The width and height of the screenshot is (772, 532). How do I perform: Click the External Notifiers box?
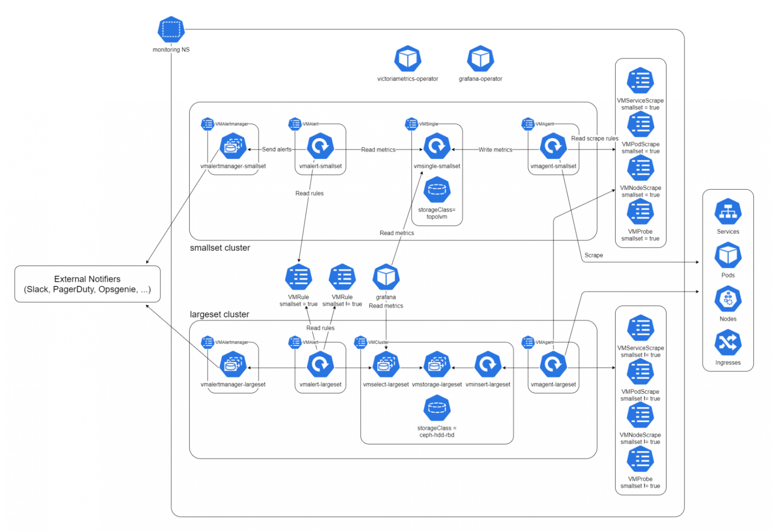click(x=87, y=284)
